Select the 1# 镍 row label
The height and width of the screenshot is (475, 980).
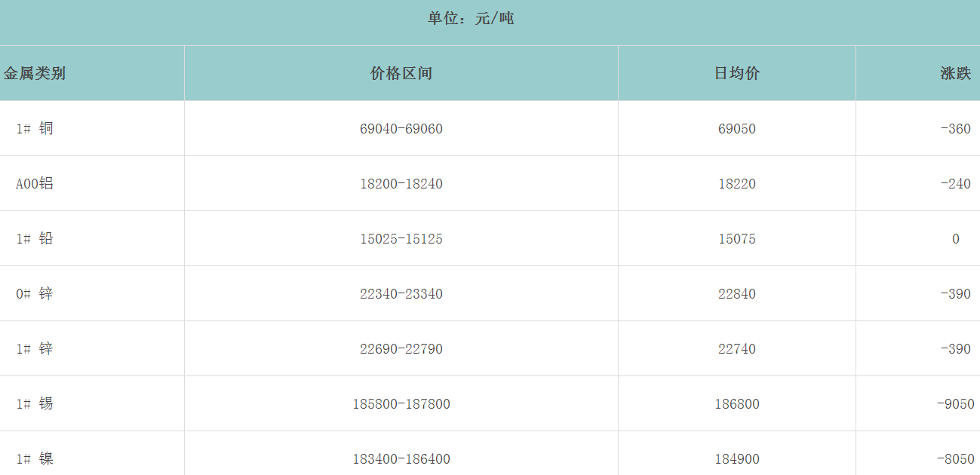tap(35, 459)
